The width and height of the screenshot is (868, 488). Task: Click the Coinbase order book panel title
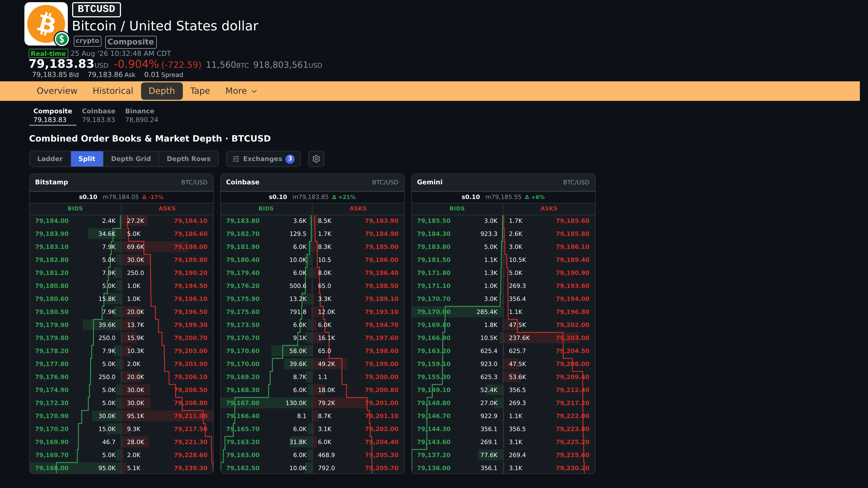[x=242, y=182]
